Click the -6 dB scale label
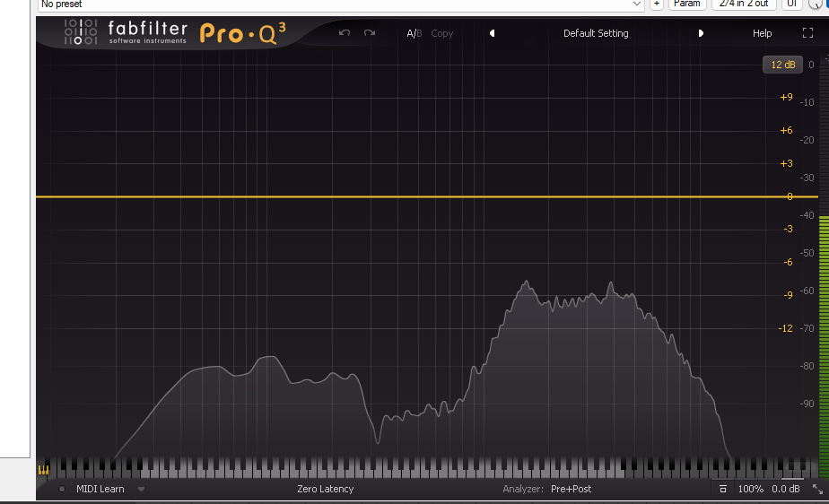 788,262
